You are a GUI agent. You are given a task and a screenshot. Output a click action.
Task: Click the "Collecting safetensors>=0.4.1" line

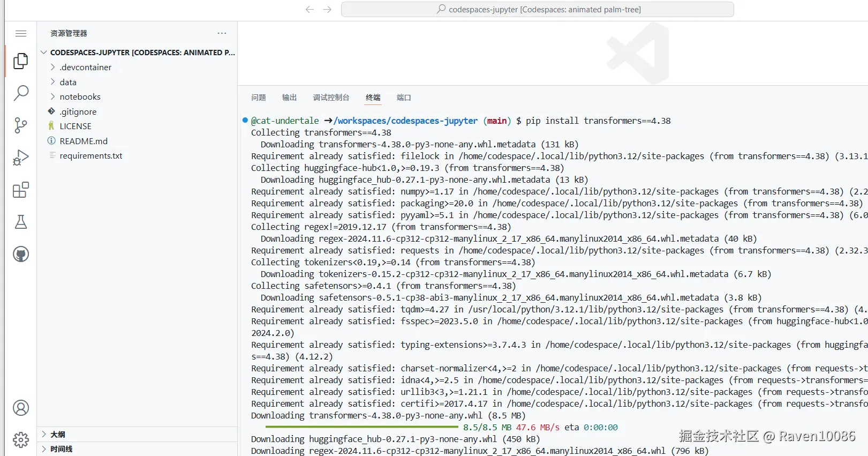click(x=383, y=286)
